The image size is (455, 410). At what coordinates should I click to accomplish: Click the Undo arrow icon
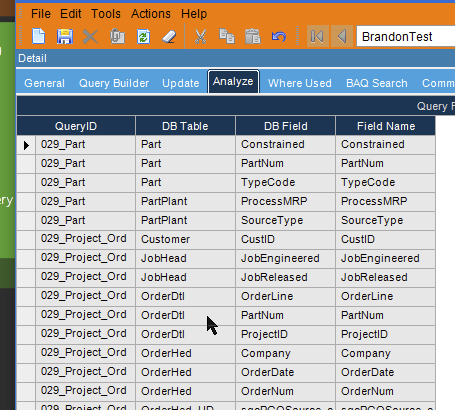[x=279, y=36]
